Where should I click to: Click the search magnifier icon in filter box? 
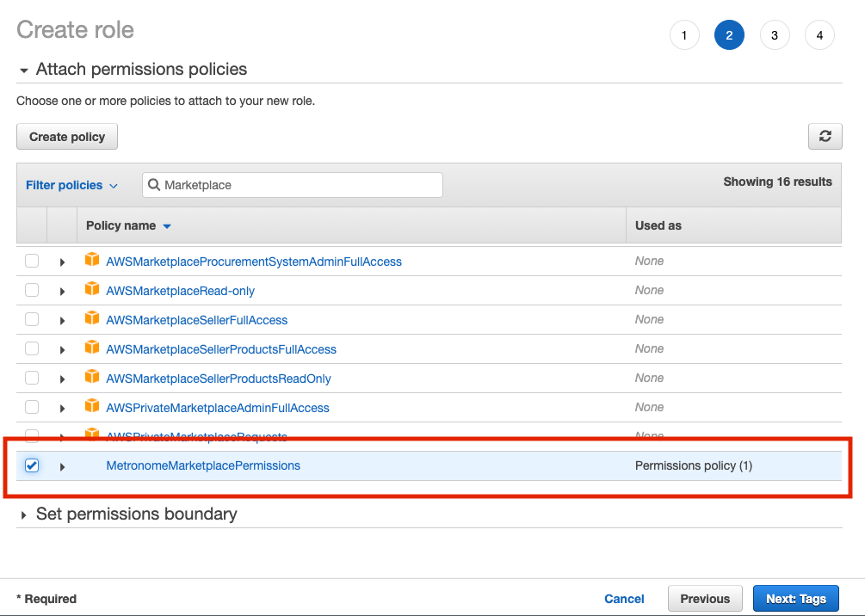[154, 185]
